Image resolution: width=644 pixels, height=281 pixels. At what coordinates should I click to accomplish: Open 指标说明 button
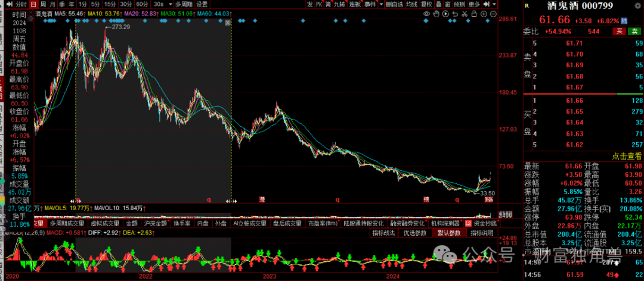481,233
